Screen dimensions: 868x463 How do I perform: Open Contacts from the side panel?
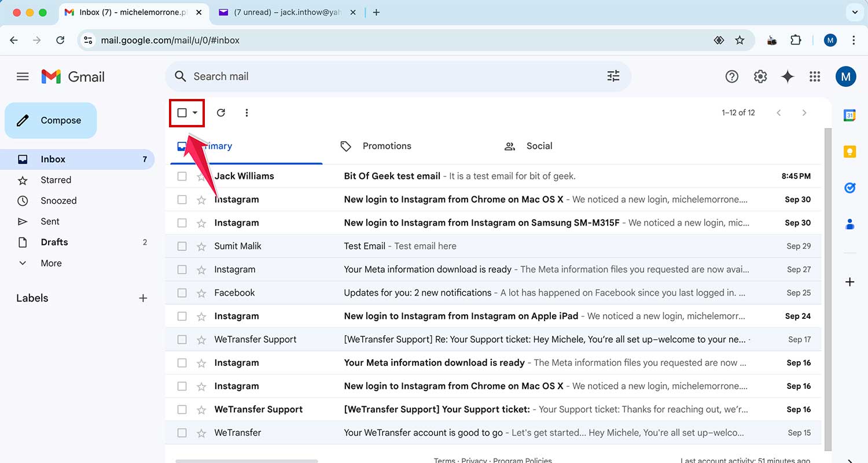click(x=849, y=224)
